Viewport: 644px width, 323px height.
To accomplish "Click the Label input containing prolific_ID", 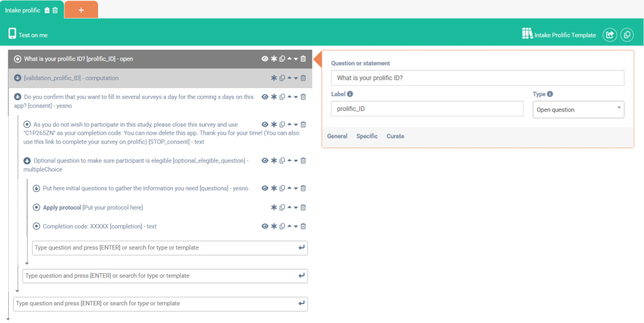I will click(427, 109).
